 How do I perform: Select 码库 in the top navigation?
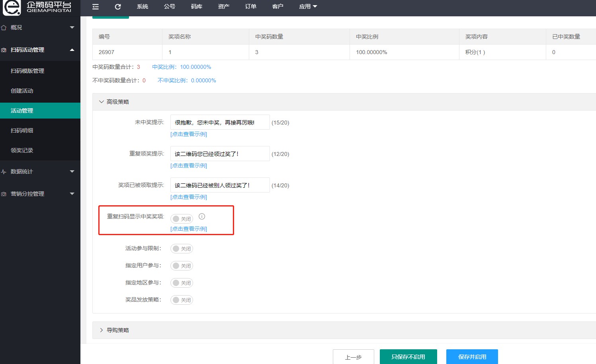tap(196, 7)
